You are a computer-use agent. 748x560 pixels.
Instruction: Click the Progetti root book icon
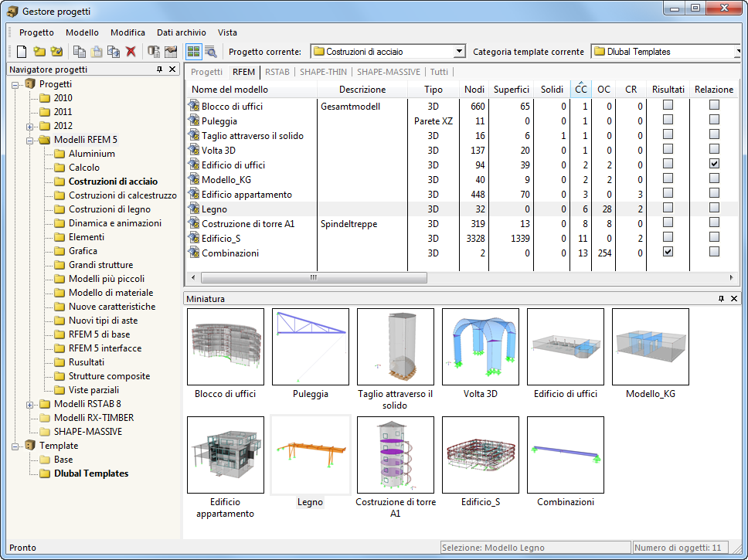click(x=30, y=84)
